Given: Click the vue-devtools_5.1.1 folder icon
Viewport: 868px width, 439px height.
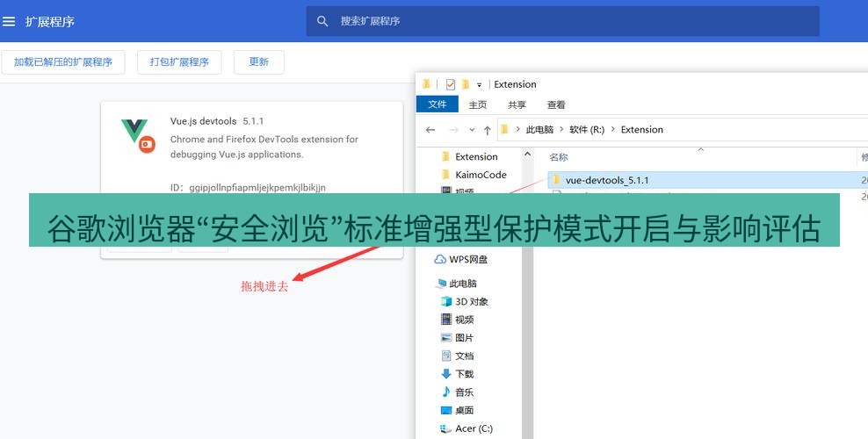Looking at the screenshot, I should (556, 180).
